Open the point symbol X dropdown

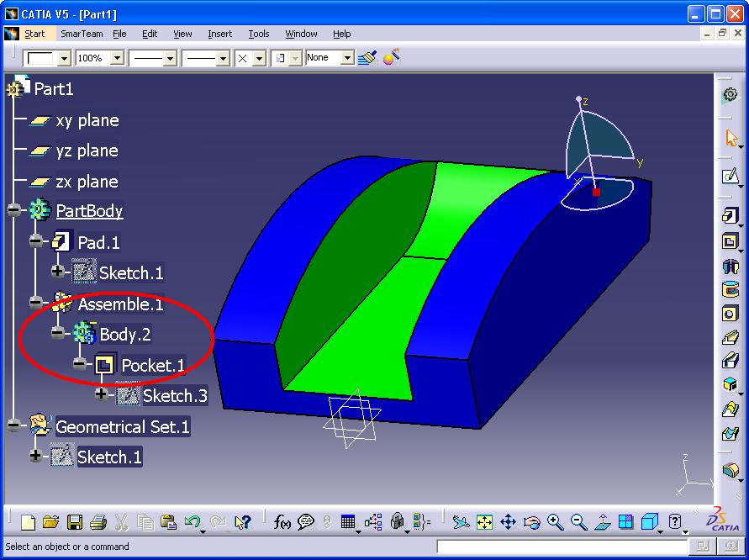tap(260, 58)
